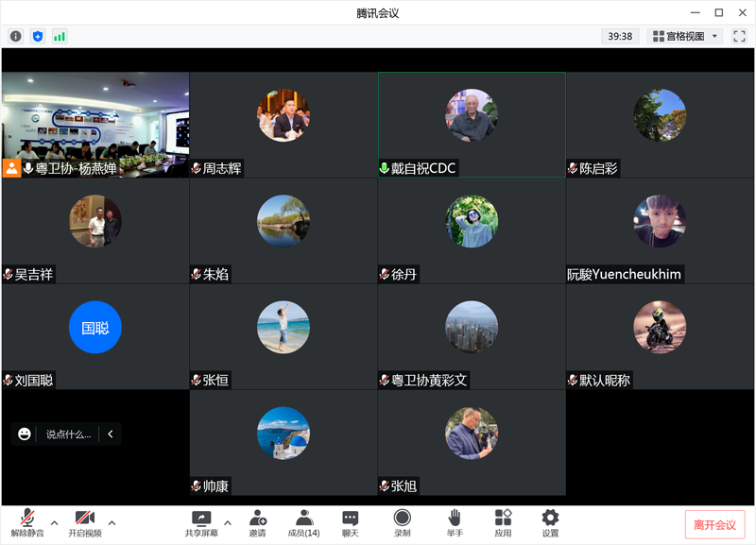Close the 腾讯会议 window

[743, 13]
